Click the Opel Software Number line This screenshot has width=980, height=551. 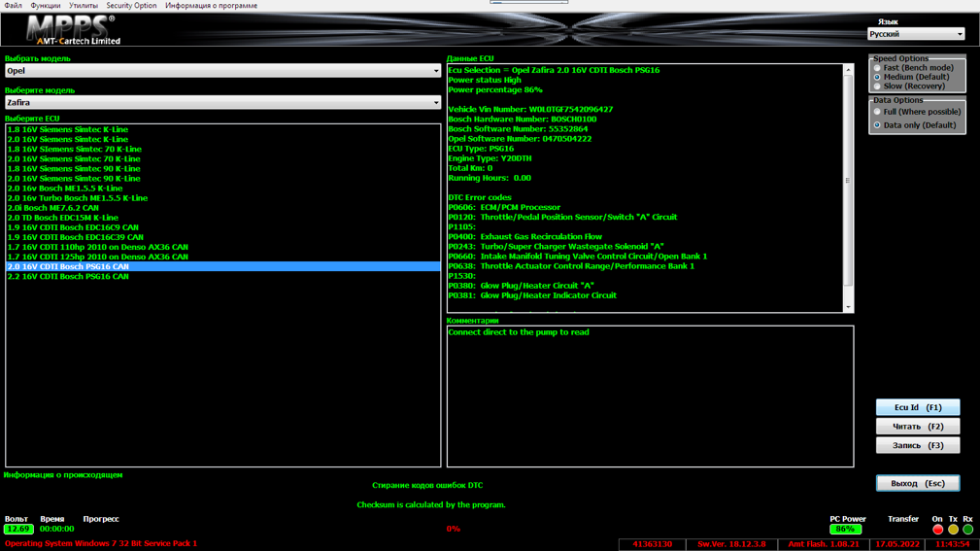(520, 139)
